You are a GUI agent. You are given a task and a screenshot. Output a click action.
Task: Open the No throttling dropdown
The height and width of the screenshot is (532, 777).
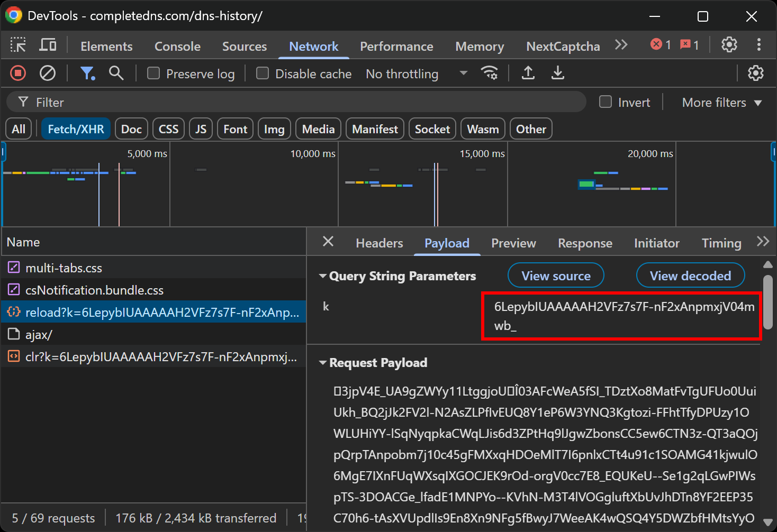click(x=417, y=74)
